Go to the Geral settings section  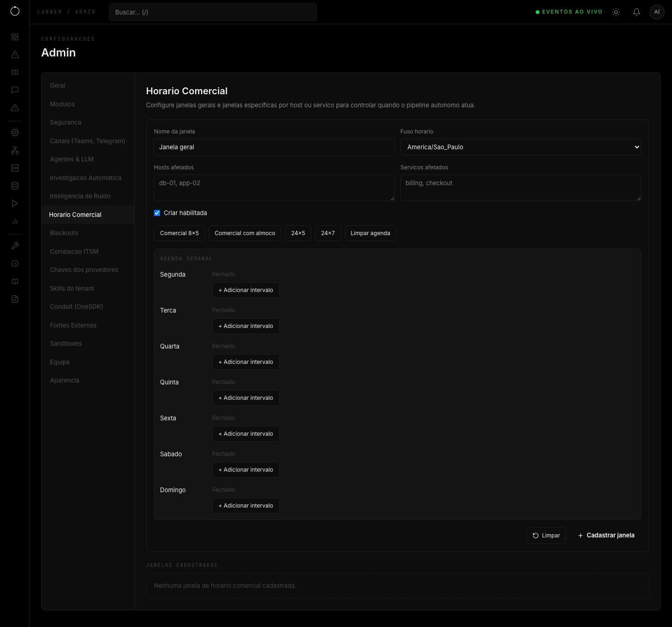88,85
